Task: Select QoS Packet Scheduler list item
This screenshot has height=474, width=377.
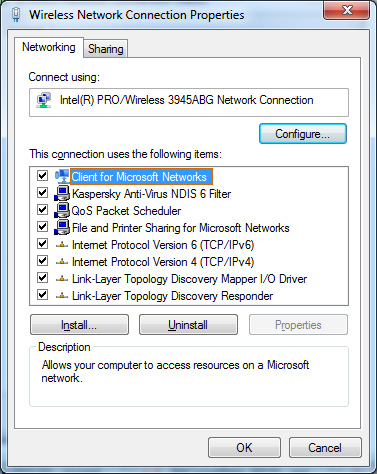Action: pyautogui.click(x=126, y=211)
